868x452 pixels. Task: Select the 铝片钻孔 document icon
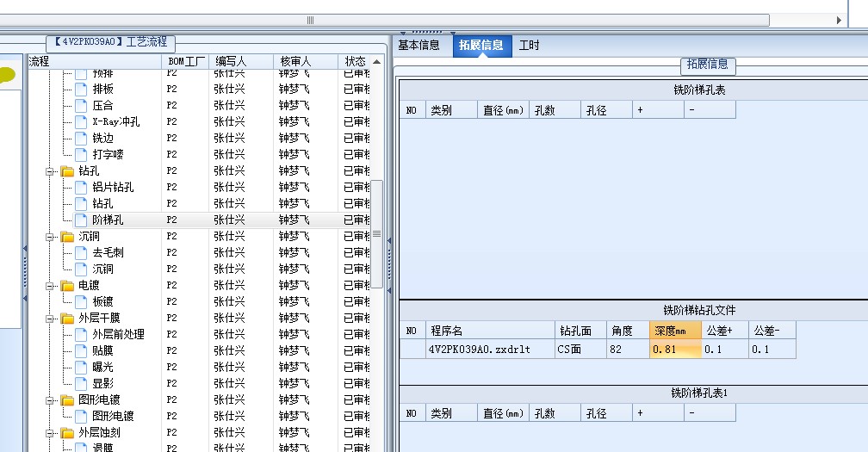(81, 187)
